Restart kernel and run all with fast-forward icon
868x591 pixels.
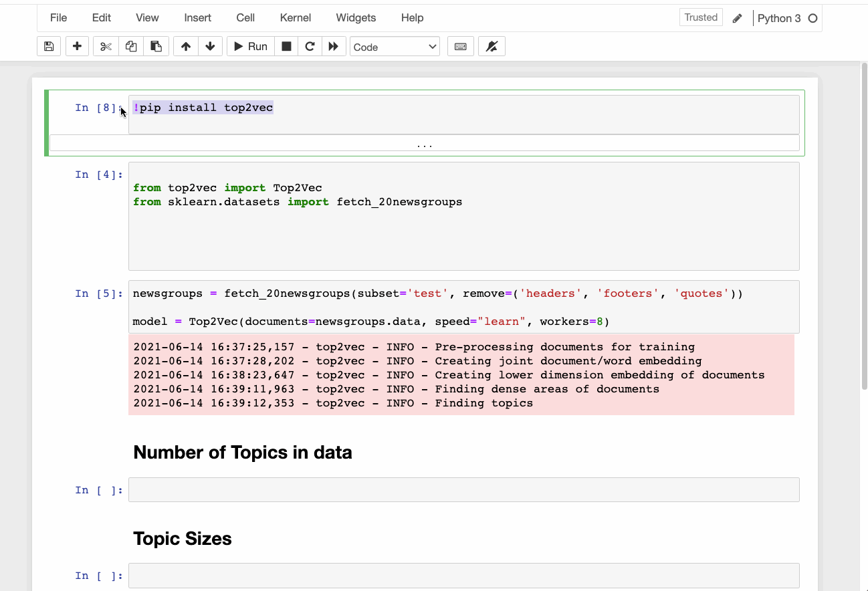point(333,46)
